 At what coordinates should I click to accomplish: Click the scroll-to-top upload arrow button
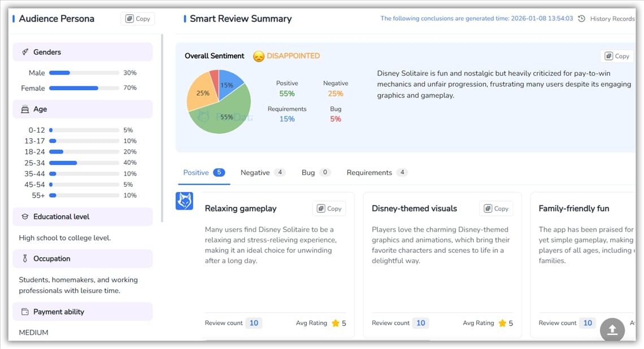pyautogui.click(x=612, y=330)
